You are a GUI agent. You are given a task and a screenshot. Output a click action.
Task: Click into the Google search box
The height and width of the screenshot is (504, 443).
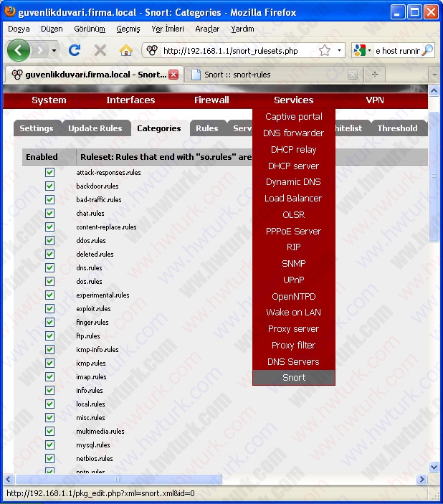tap(398, 51)
